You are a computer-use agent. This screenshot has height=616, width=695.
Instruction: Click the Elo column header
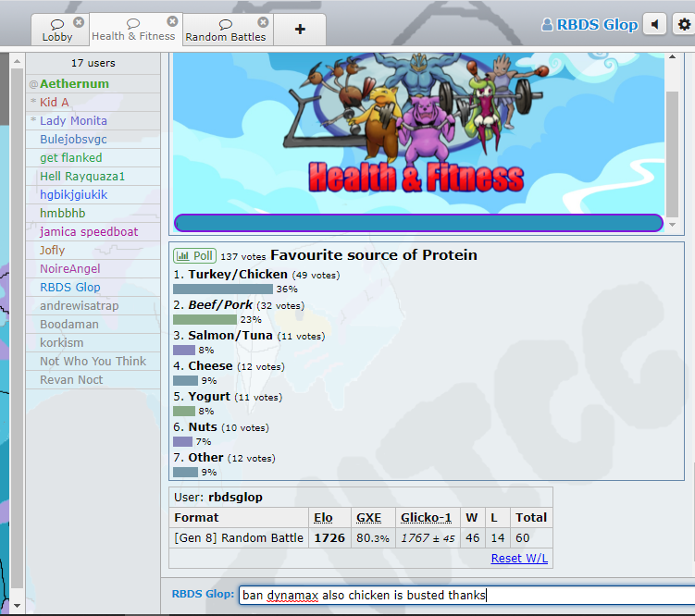pos(323,518)
